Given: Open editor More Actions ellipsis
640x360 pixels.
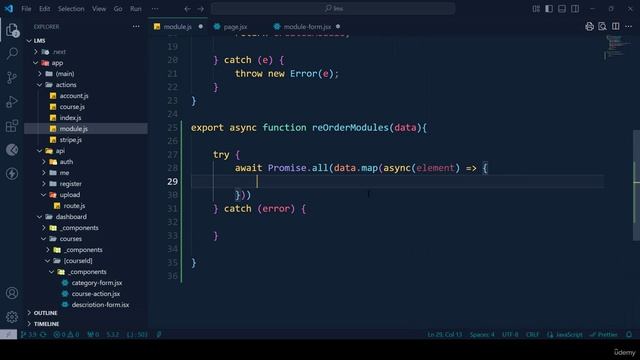Looking at the screenshot, I should tap(629, 27).
